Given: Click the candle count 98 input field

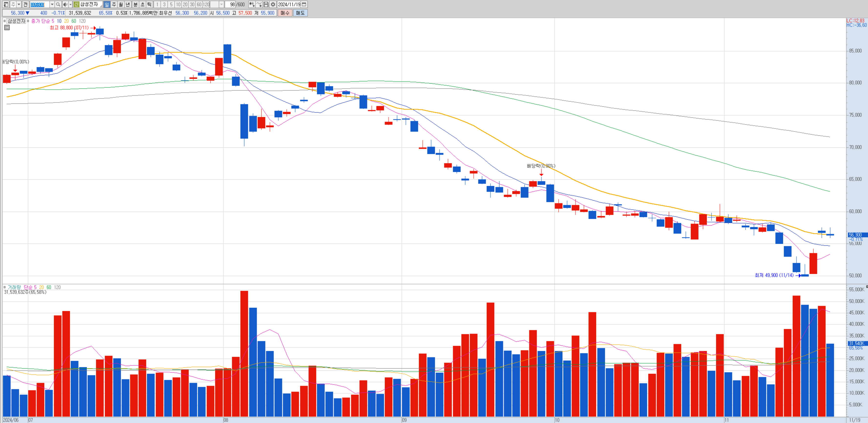Looking at the screenshot, I should click(x=230, y=4).
